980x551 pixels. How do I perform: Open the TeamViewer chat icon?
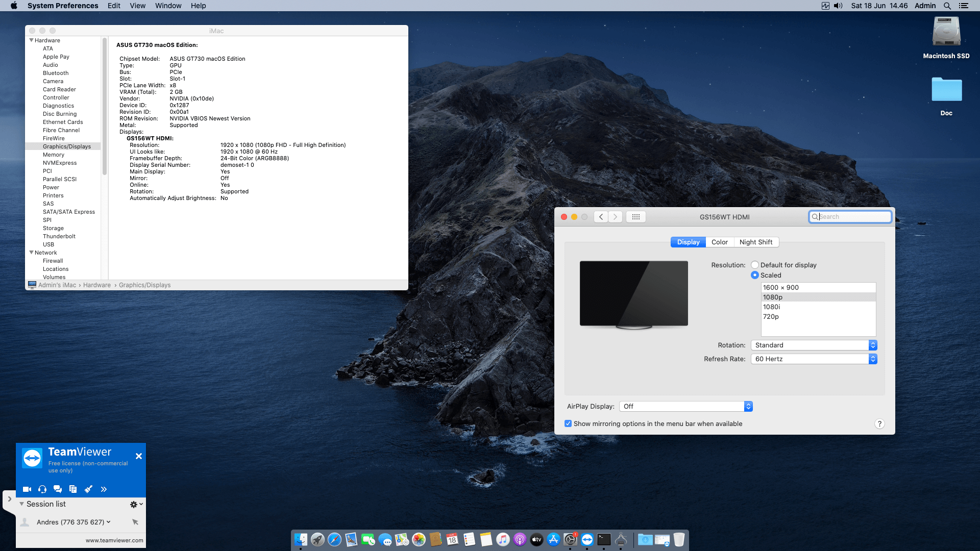(58, 489)
